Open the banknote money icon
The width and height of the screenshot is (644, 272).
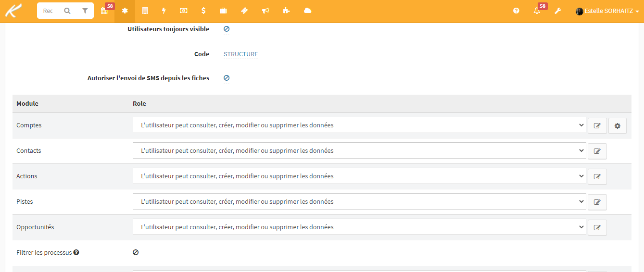pyautogui.click(x=184, y=11)
